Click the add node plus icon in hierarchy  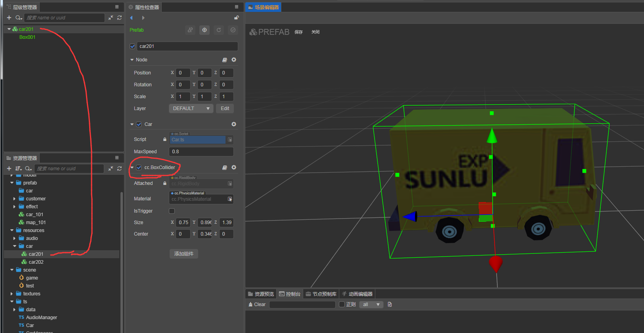pos(9,18)
